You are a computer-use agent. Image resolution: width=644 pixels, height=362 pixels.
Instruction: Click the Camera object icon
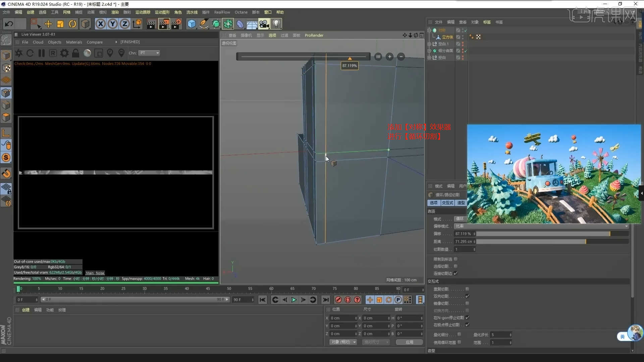[264, 24]
